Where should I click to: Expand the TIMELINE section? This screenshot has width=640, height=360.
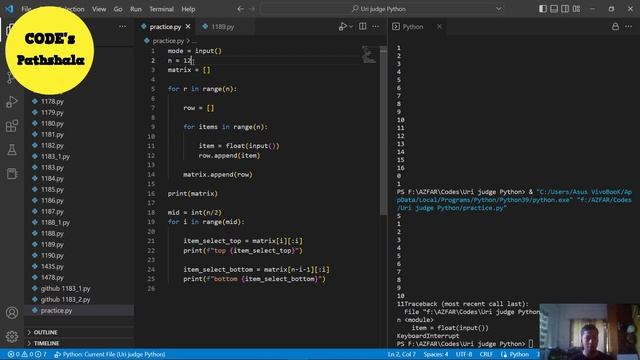click(80, 343)
